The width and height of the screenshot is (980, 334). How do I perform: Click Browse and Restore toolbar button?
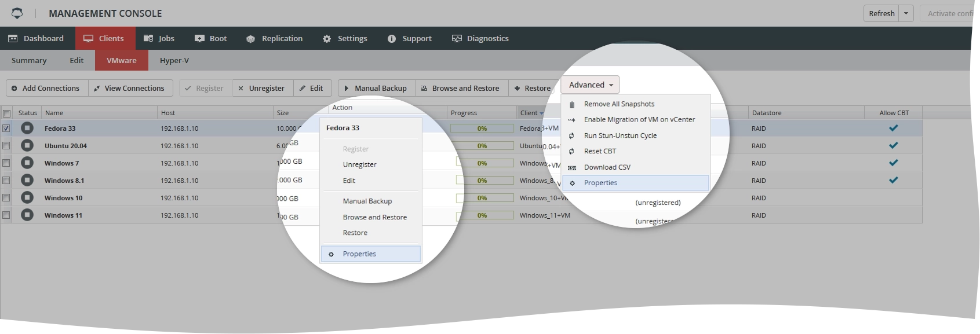click(x=462, y=88)
